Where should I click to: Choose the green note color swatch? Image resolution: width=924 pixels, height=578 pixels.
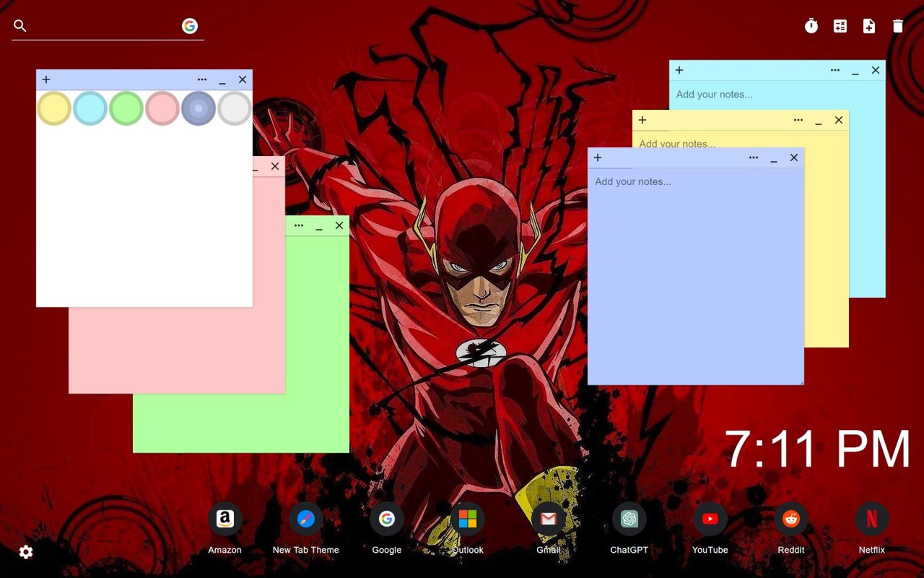pyautogui.click(x=126, y=108)
